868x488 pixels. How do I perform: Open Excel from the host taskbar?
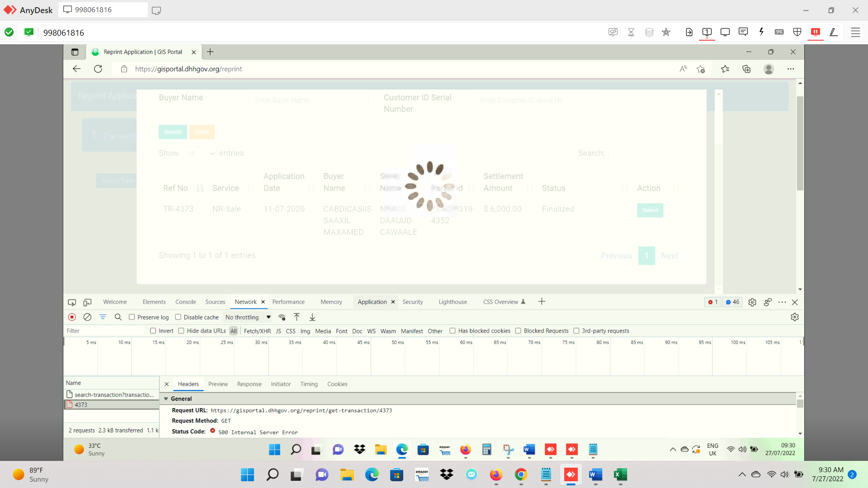620,474
